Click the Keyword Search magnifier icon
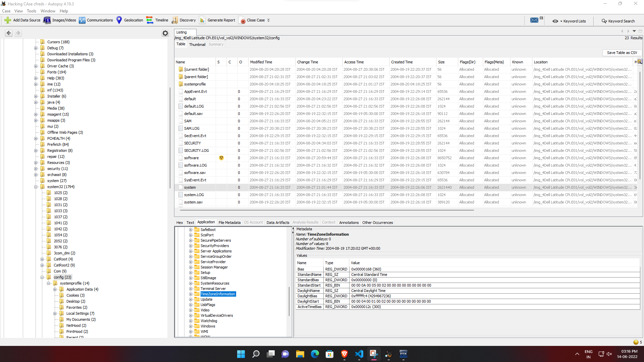 pyautogui.click(x=604, y=21)
